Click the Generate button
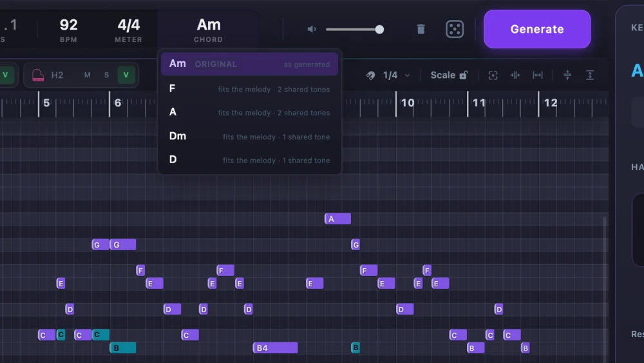The height and width of the screenshot is (363, 644). [537, 29]
